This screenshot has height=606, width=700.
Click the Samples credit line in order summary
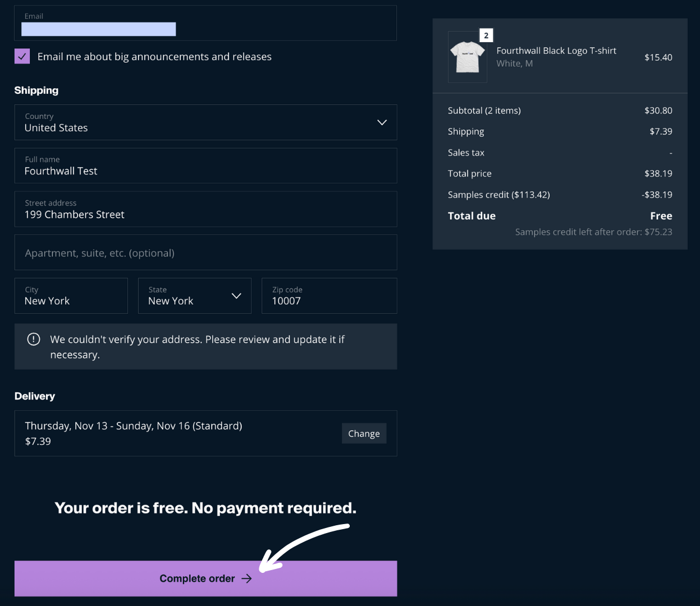(498, 194)
